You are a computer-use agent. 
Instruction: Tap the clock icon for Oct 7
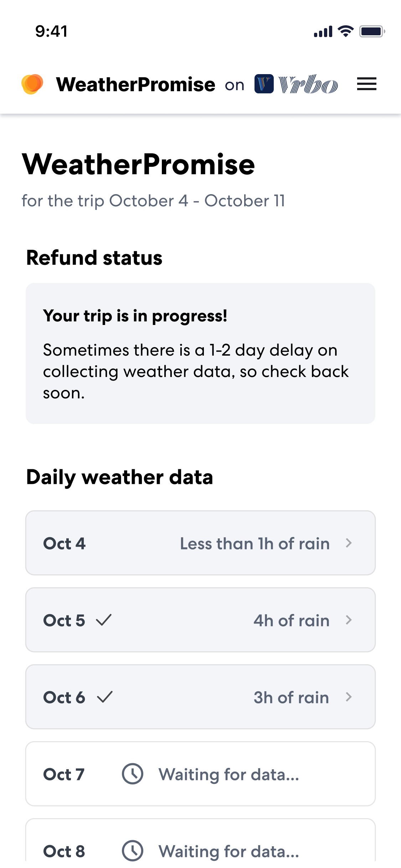(x=133, y=774)
